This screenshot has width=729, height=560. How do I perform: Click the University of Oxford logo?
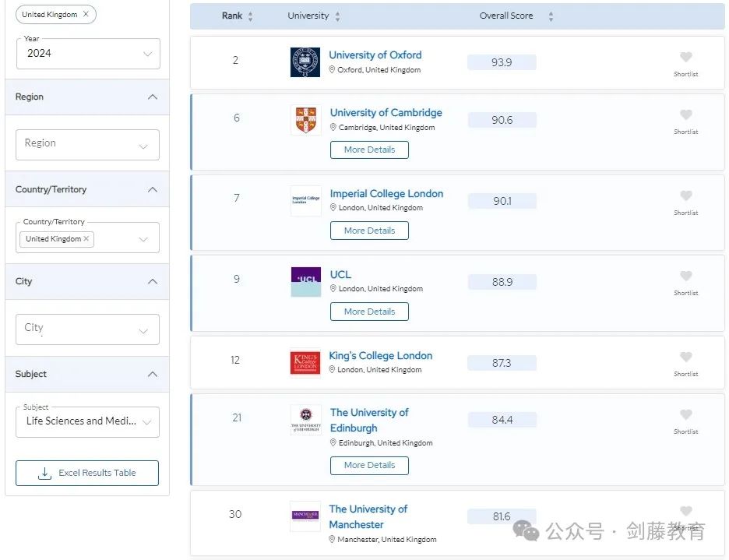(x=305, y=62)
